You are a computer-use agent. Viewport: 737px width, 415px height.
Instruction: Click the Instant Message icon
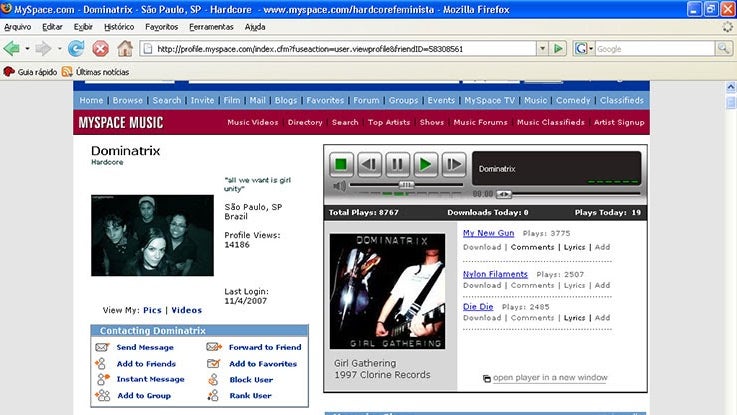(x=103, y=379)
